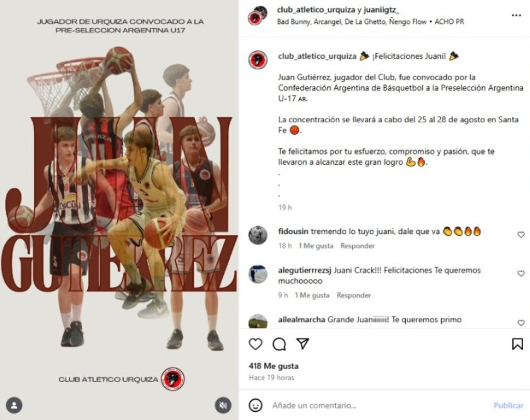Open fidousin's profile avatar
The height and width of the screenshot is (420, 530).
tap(258, 235)
